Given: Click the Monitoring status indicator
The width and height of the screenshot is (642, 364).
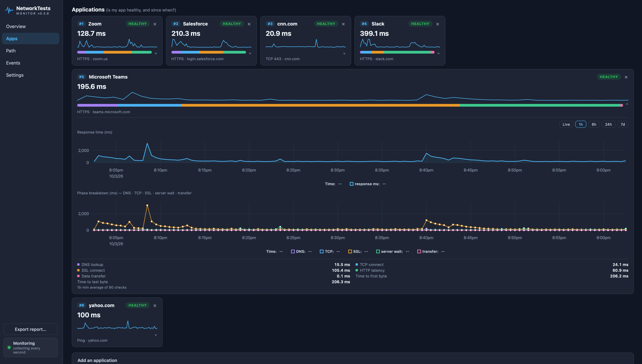Looking at the screenshot, I should coord(30,347).
